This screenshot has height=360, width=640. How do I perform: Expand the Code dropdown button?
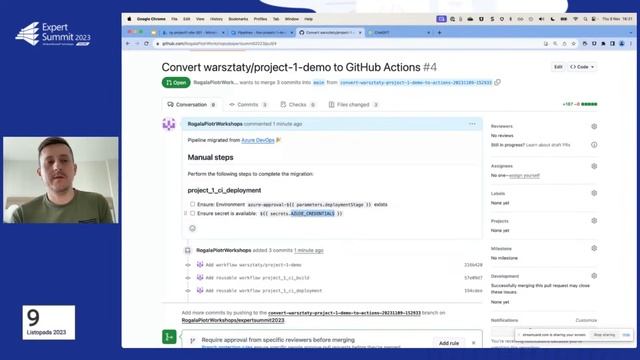click(x=582, y=67)
